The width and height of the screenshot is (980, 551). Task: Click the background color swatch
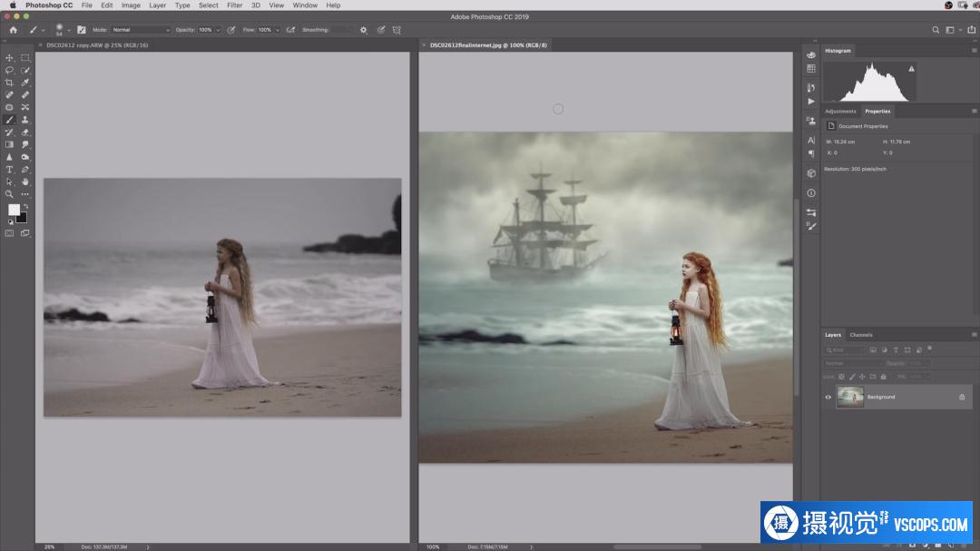[23, 220]
